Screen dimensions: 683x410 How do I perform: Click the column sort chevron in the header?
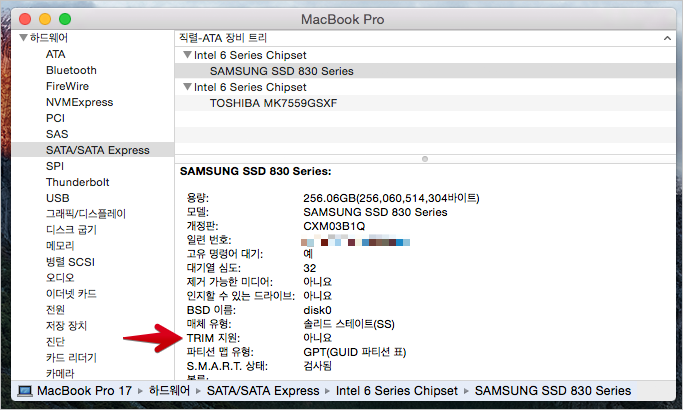pyautogui.click(x=667, y=38)
